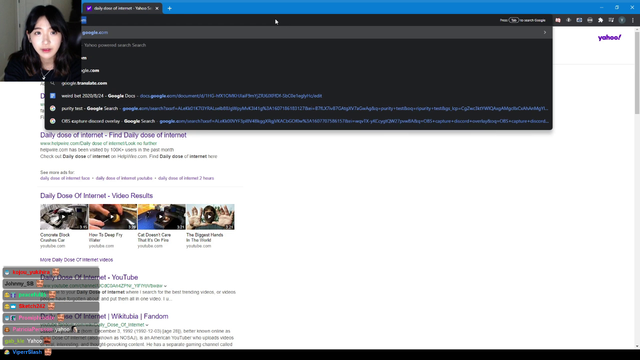
Task: Open the weird bet Google Docs suggestion
Action: pos(299,96)
